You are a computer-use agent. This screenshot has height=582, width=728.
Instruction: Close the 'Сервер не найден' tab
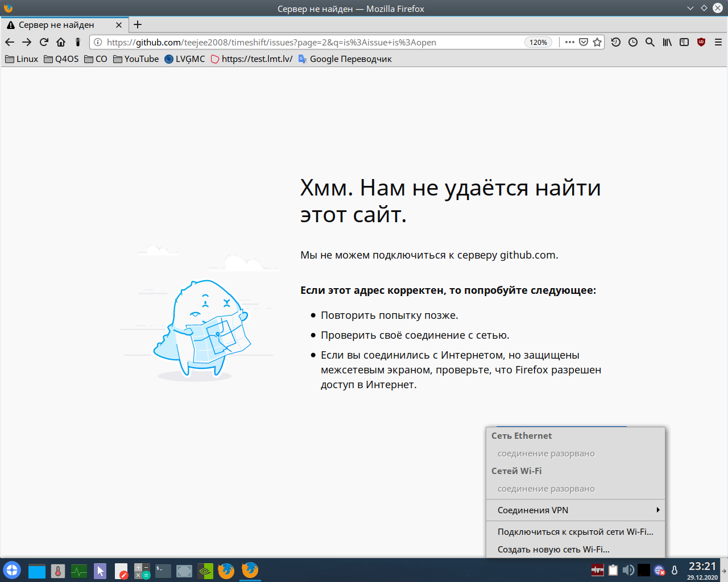[119, 25]
